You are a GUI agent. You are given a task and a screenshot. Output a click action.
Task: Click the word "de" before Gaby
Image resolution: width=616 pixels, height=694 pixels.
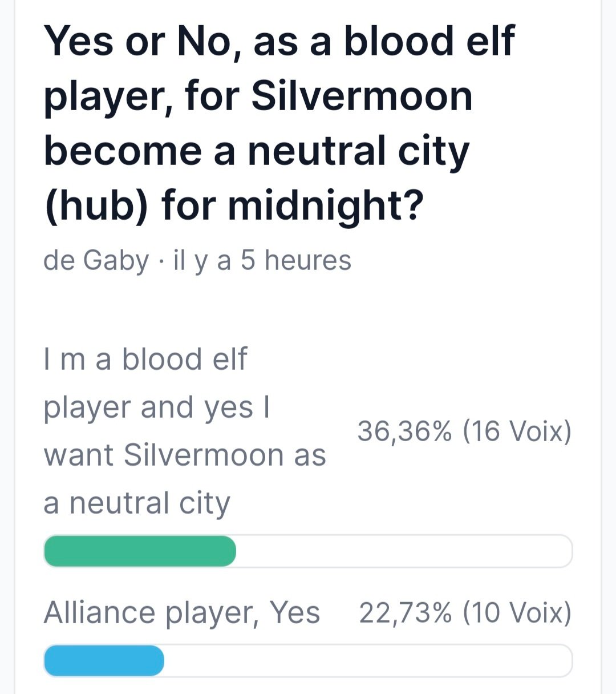(x=59, y=261)
